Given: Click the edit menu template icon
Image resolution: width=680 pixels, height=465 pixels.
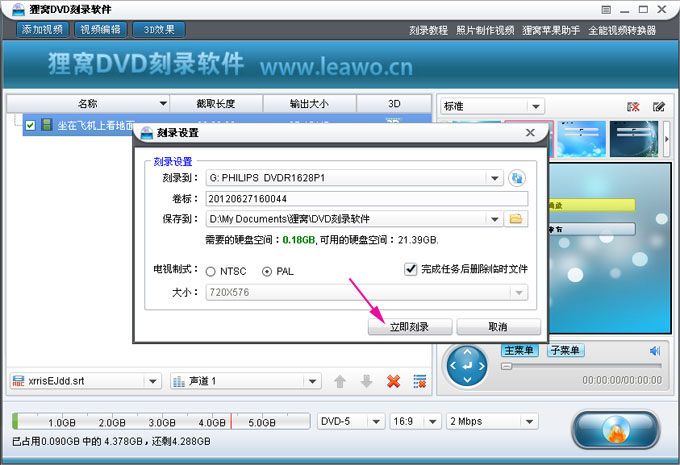Looking at the screenshot, I should [659, 107].
